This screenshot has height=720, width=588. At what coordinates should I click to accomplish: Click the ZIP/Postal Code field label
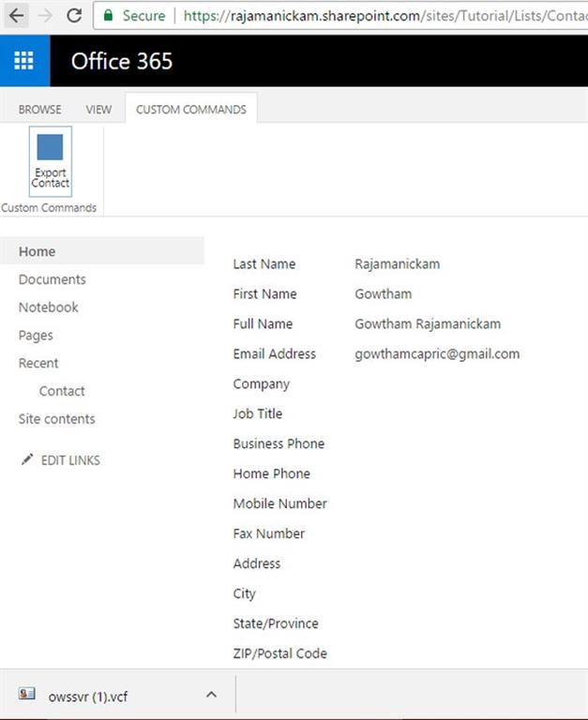pyautogui.click(x=280, y=653)
